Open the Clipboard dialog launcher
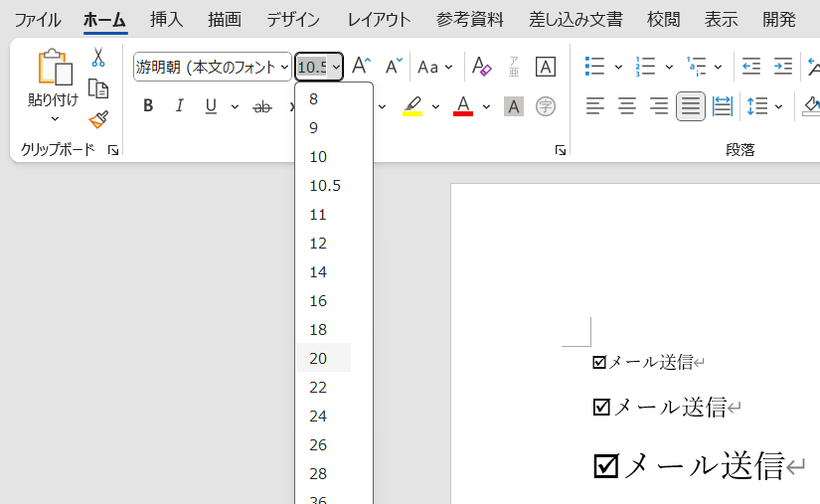Image resolution: width=820 pixels, height=504 pixels. click(113, 150)
